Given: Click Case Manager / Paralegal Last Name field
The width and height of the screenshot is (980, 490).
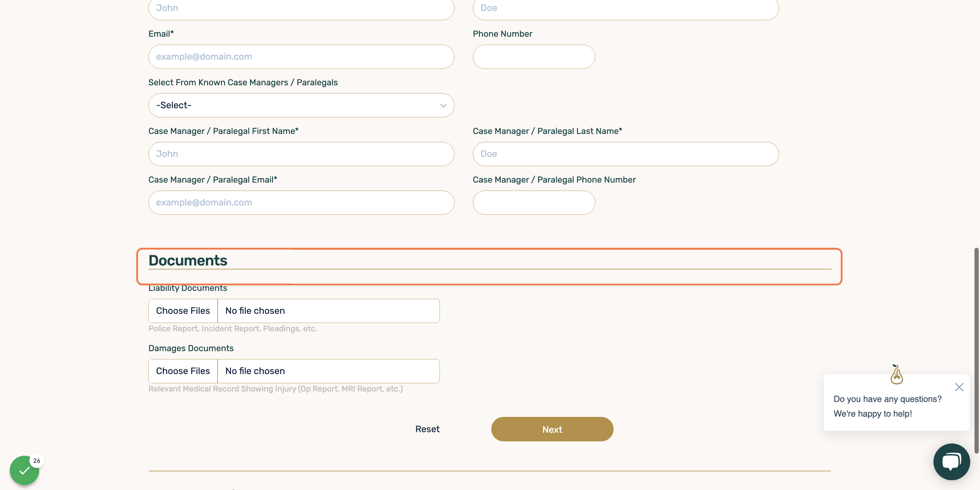Looking at the screenshot, I should (x=626, y=154).
